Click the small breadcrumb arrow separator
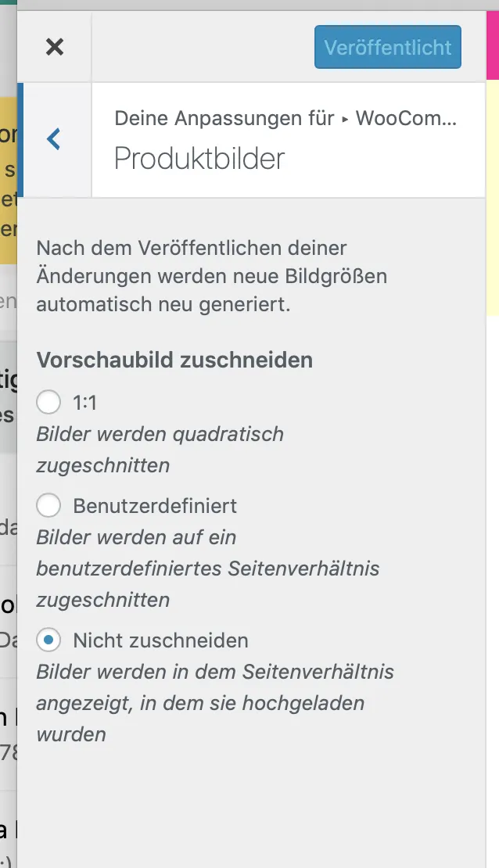The image size is (499, 868). (345, 119)
